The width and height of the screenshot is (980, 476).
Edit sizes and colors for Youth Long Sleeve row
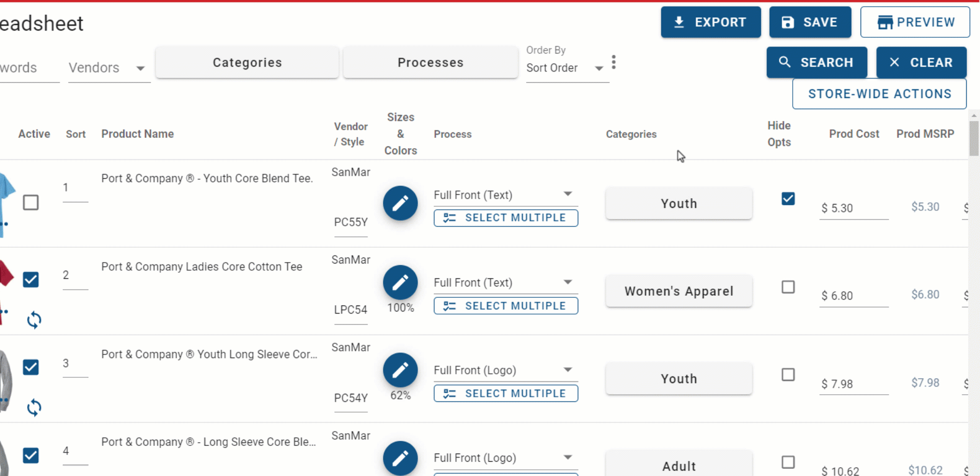click(x=400, y=370)
